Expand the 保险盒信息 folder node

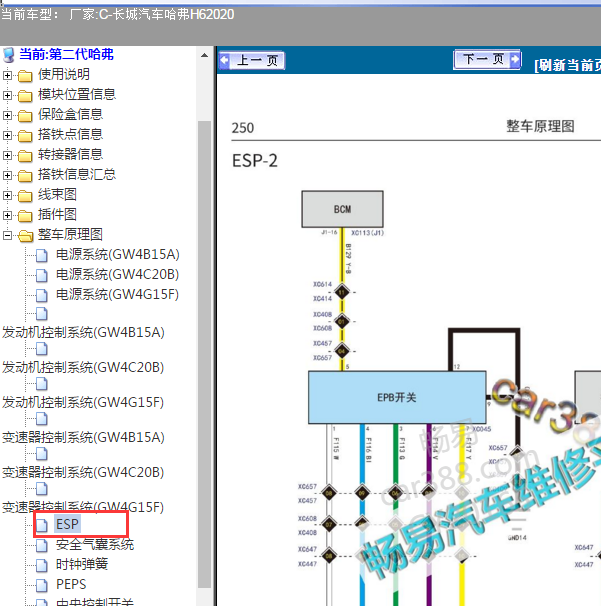tap(7, 115)
